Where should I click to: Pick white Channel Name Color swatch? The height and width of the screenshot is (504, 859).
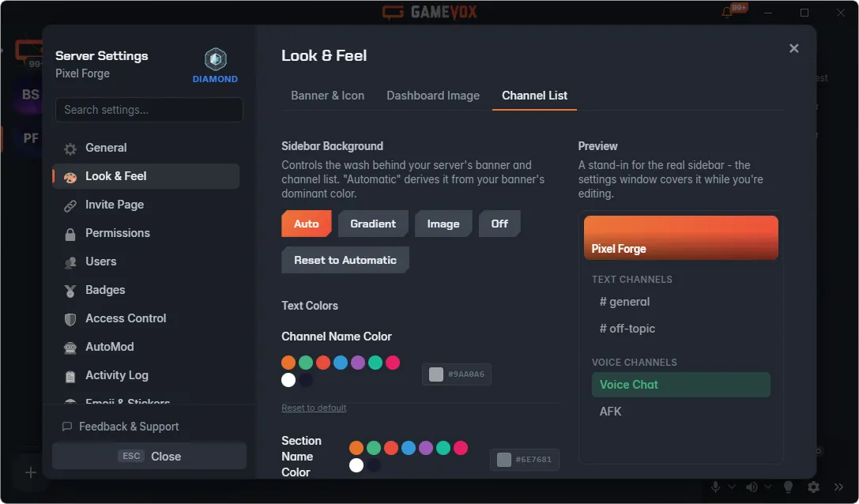pyautogui.click(x=288, y=380)
